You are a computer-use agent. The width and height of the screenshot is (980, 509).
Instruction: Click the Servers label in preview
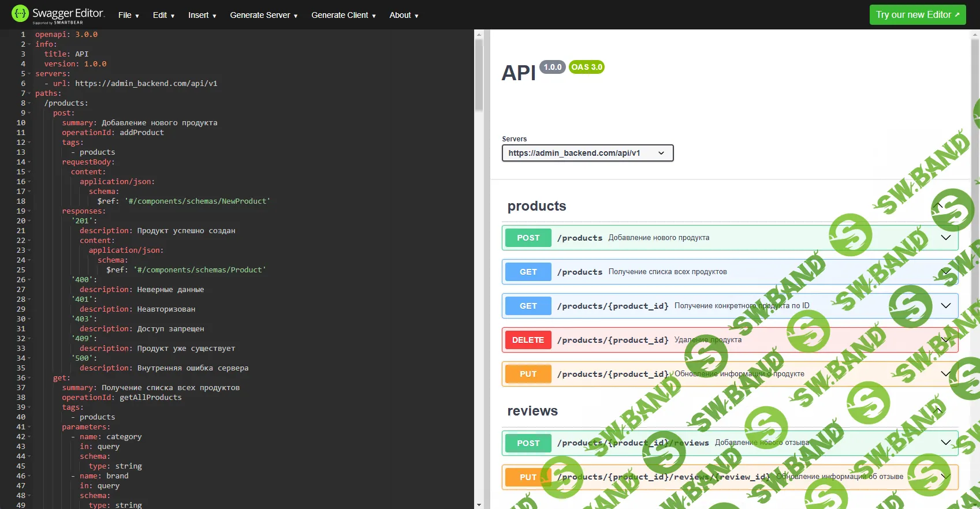[x=514, y=139]
